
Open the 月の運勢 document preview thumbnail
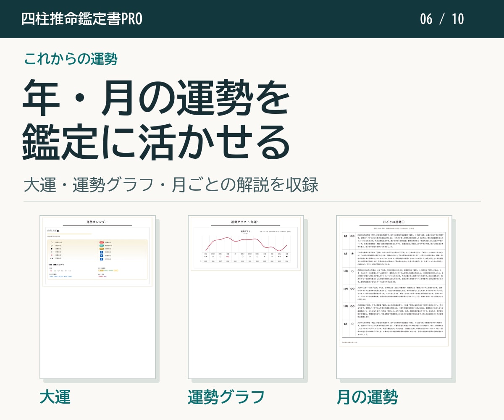pos(394,297)
